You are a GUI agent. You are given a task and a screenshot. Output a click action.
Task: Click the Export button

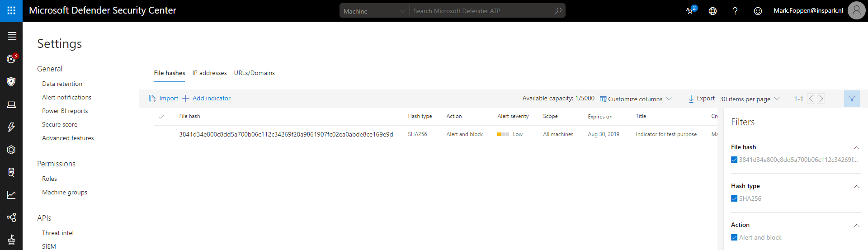(x=702, y=99)
